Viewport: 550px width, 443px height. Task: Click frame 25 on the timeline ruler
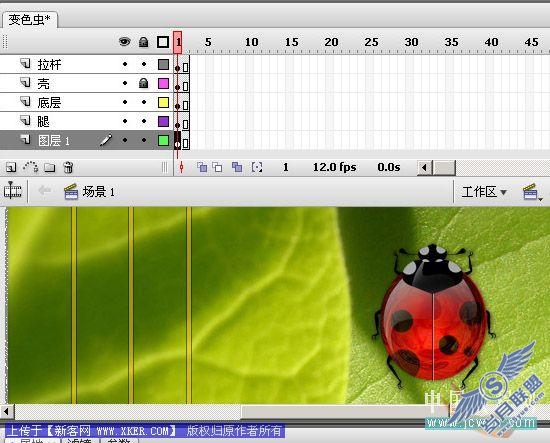point(371,42)
